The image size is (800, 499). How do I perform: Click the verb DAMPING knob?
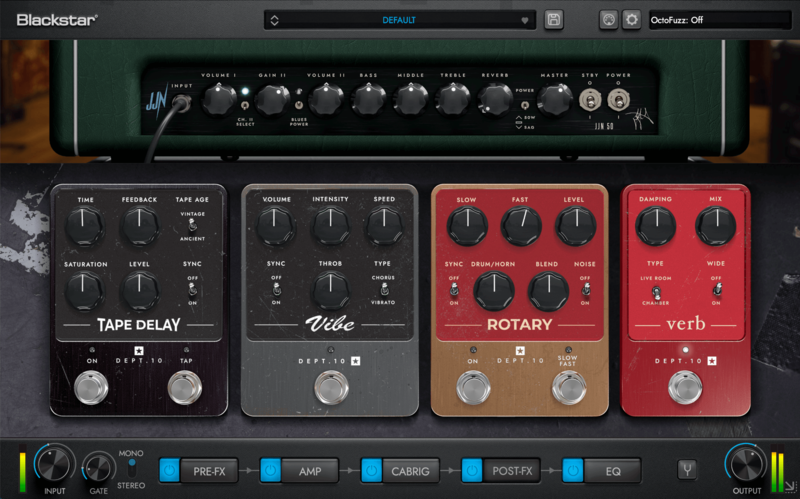pos(656,226)
